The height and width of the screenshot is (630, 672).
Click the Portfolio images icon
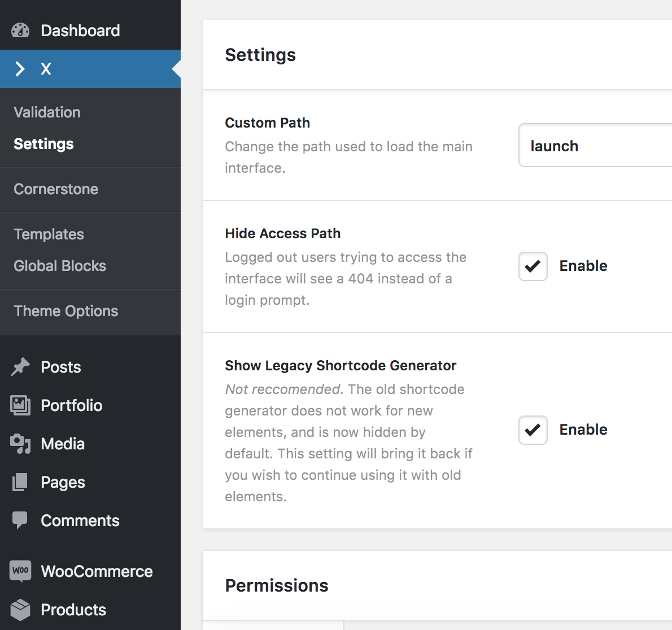point(20,405)
